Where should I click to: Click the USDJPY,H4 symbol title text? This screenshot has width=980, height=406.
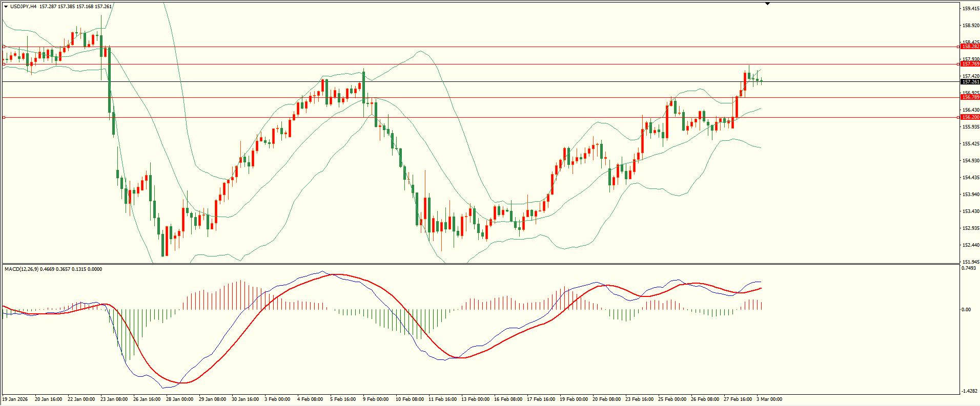(x=24, y=7)
